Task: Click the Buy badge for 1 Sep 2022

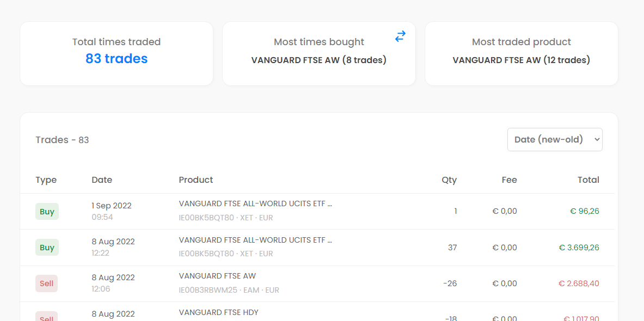Action: pos(47,212)
